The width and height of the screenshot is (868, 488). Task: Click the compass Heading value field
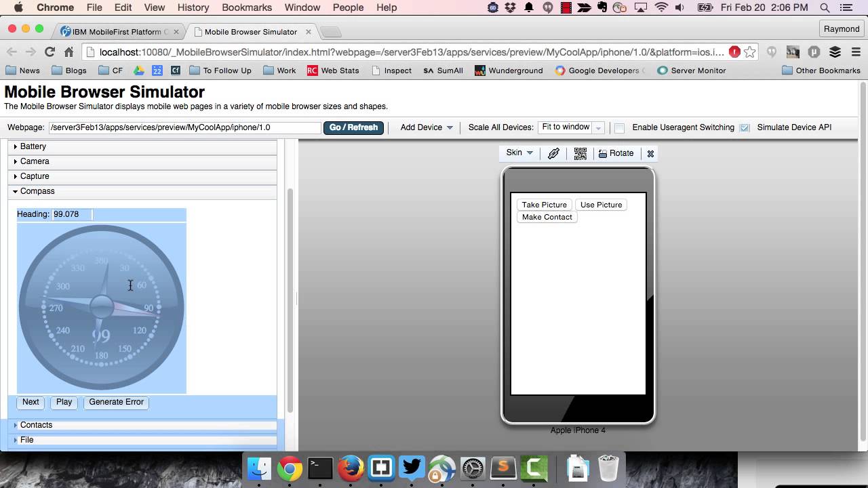pyautogui.click(x=72, y=214)
